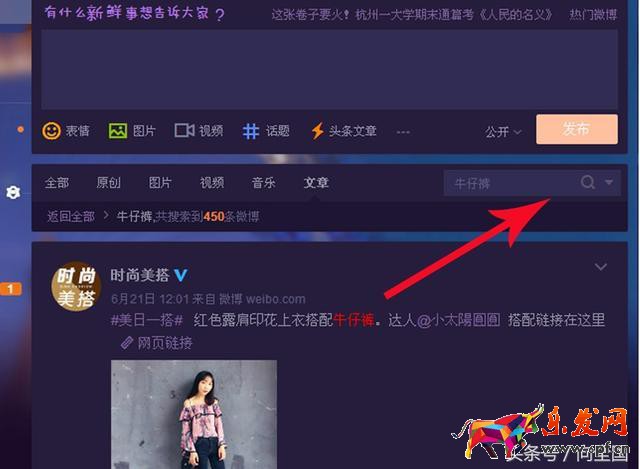Switch to the 文章 tab
Screen dimensions: 640x469
coord(316,182)
